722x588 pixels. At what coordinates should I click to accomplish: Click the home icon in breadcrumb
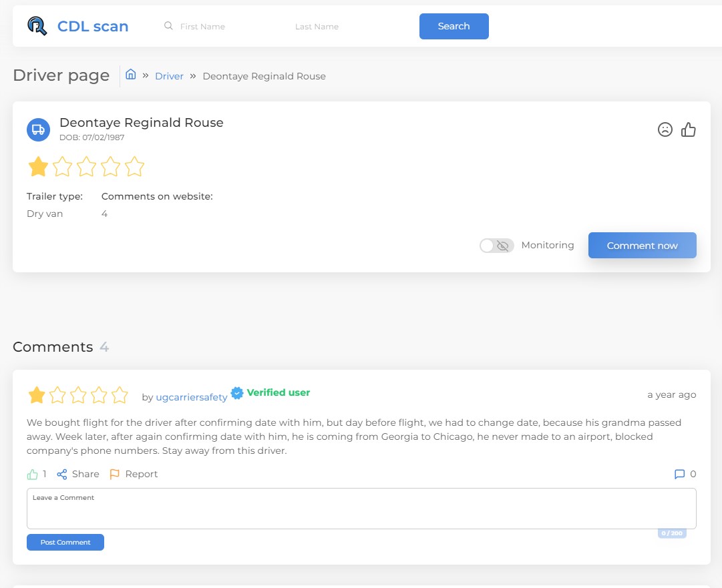[x=131, y=75]
